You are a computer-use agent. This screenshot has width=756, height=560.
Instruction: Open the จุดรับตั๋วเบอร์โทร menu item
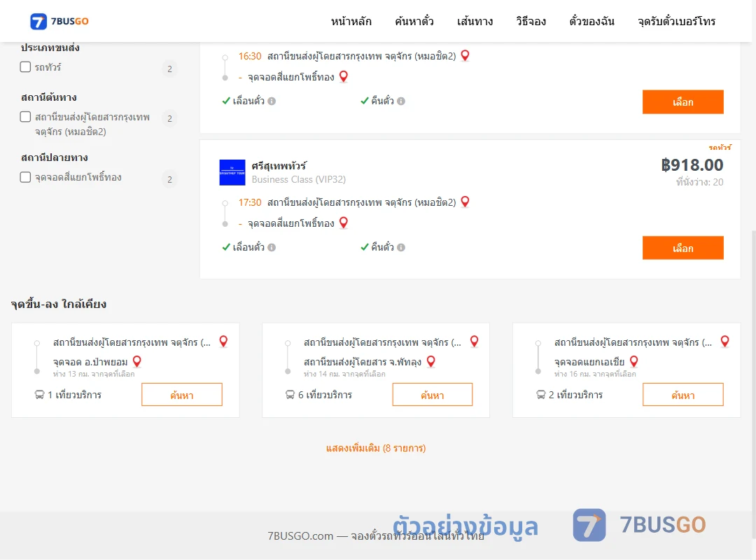pyautogui.click(x=676, y=21)
